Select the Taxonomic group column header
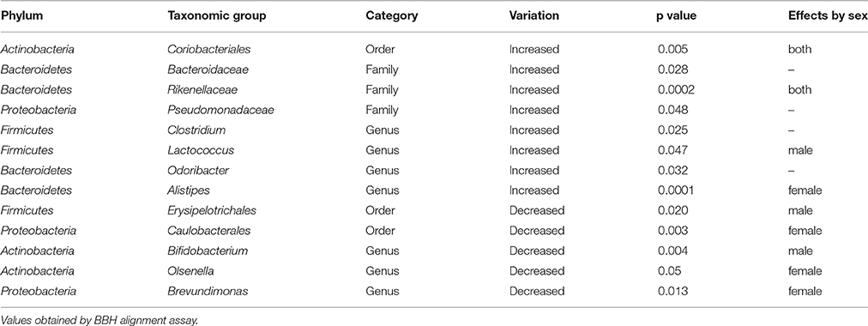The image size is (868, 326). coord(216,16)
